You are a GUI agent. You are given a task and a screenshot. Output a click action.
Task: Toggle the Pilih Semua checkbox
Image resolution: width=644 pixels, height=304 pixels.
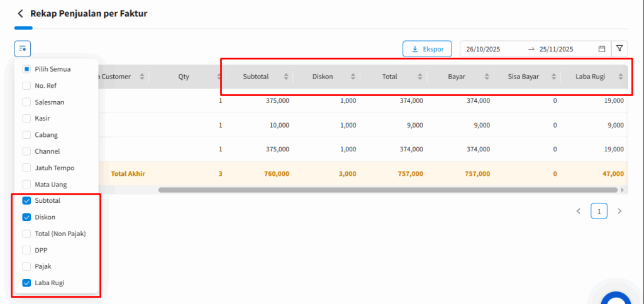[x=26, y=68]
